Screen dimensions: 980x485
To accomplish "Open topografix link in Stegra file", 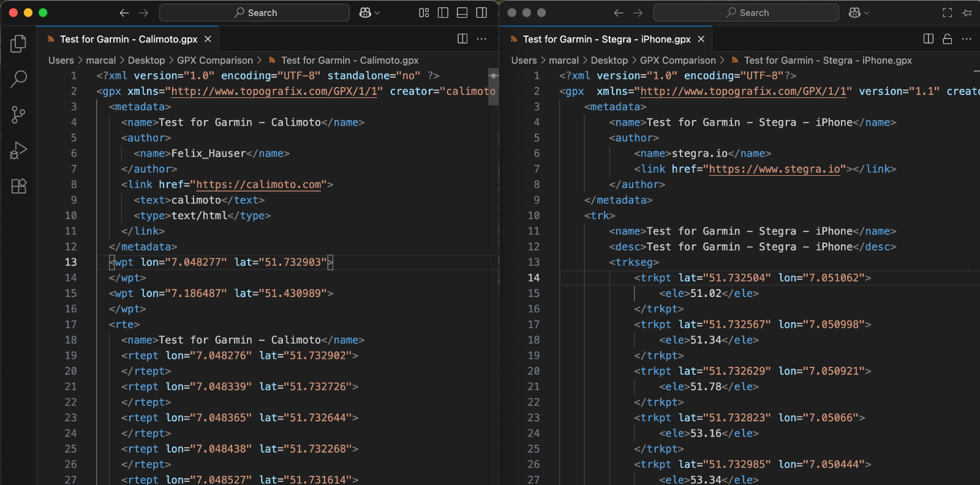I will 743,91.
